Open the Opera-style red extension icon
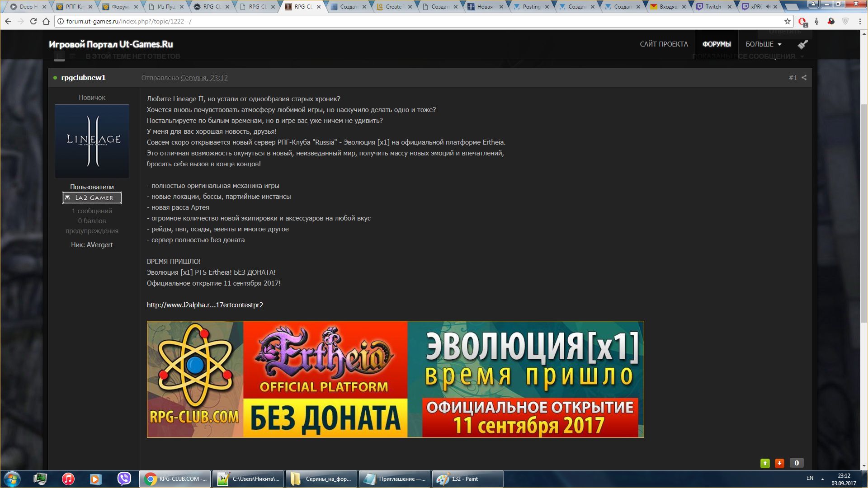Image resolution: width=868 pixels, height=488 pixels. [x=802, y=21]
